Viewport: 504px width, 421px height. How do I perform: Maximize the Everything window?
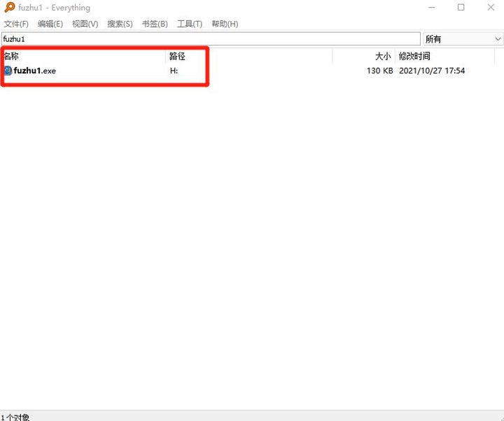point(461,8)
